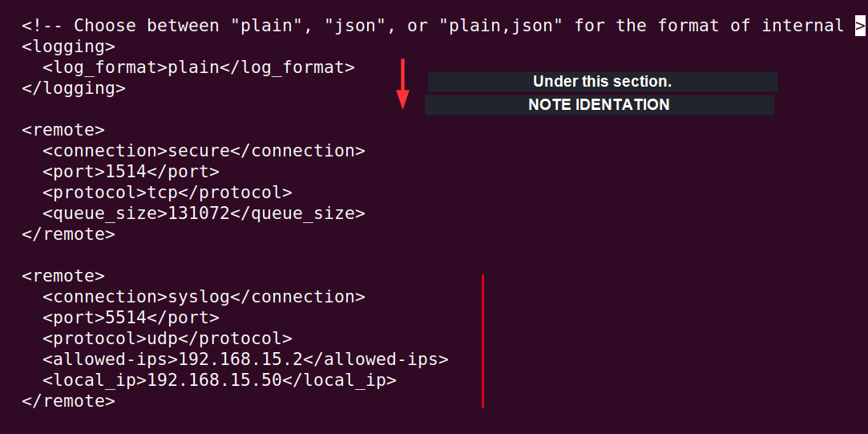Click the allowed-ips 192.168.15.2 line
868x434 pixels.
245,359
